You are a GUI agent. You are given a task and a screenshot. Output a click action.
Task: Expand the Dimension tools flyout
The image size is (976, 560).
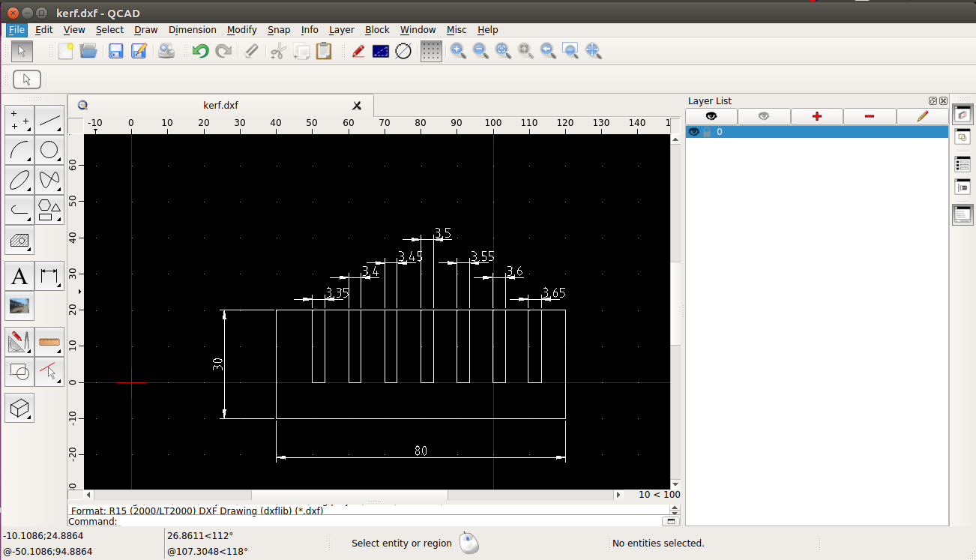point(49,277)
